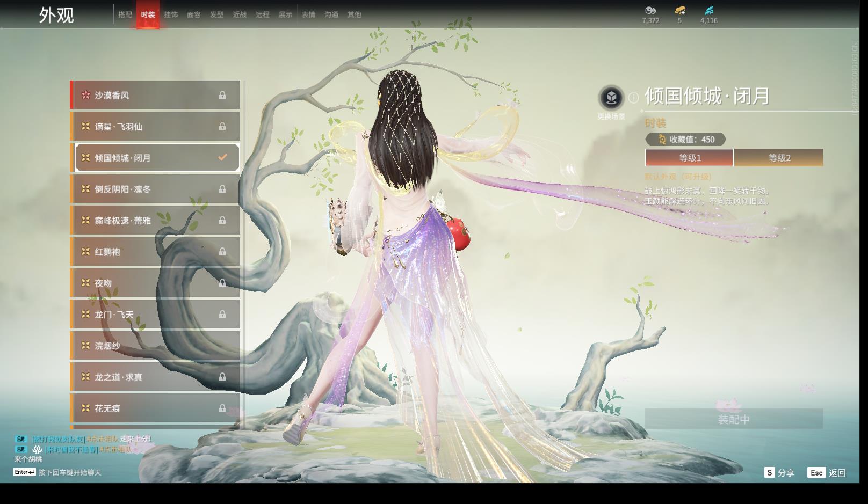The width and height of the screenshot is (868, 504).
Task: Click the 按下回车键开始聊天 chat prompt
Action: pos(70,472)
